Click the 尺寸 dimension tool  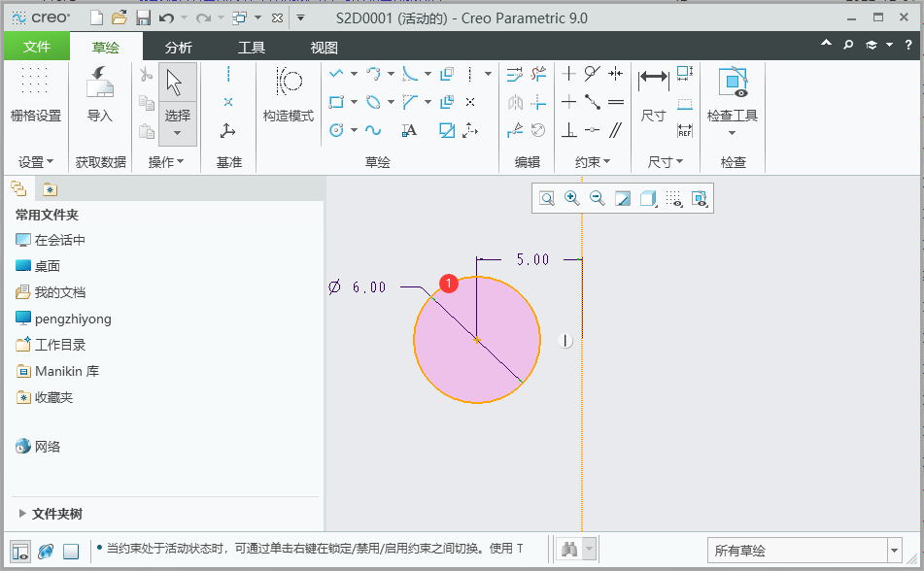[x=654, y=94]
